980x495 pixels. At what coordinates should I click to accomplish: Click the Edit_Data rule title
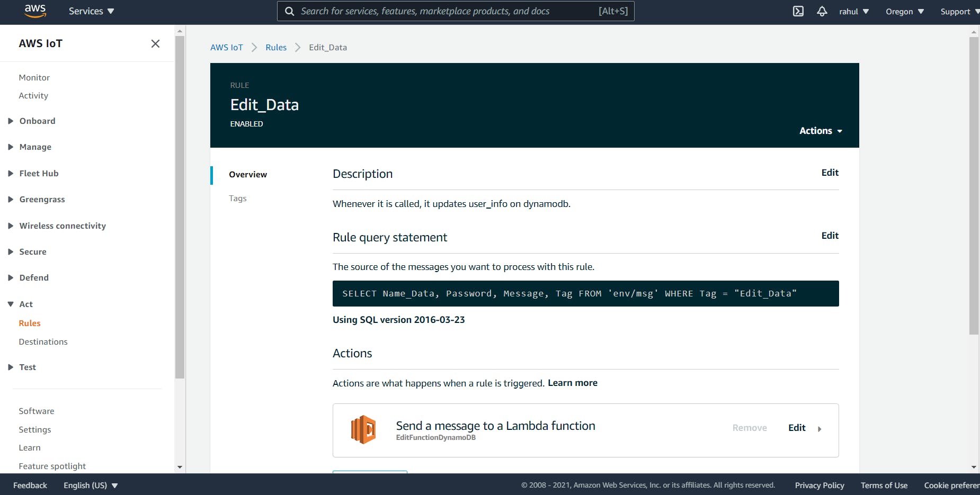(x=264, y=105)
